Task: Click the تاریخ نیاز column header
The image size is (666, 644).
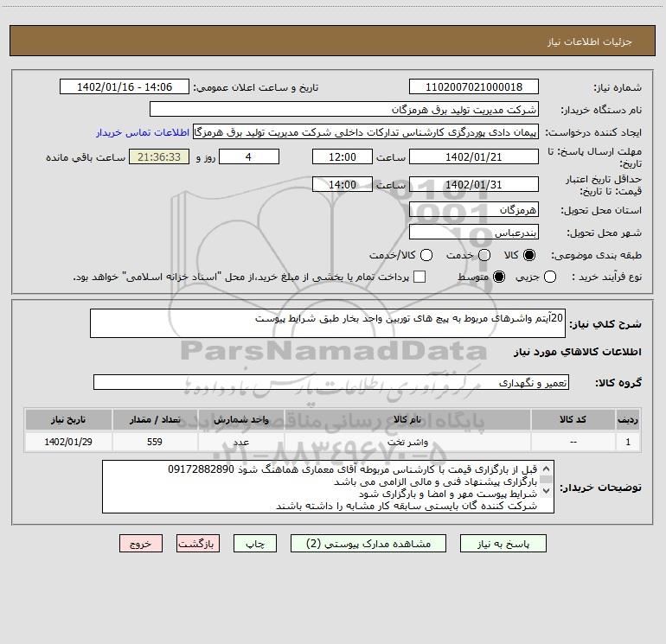Action: tap(68, 419)
